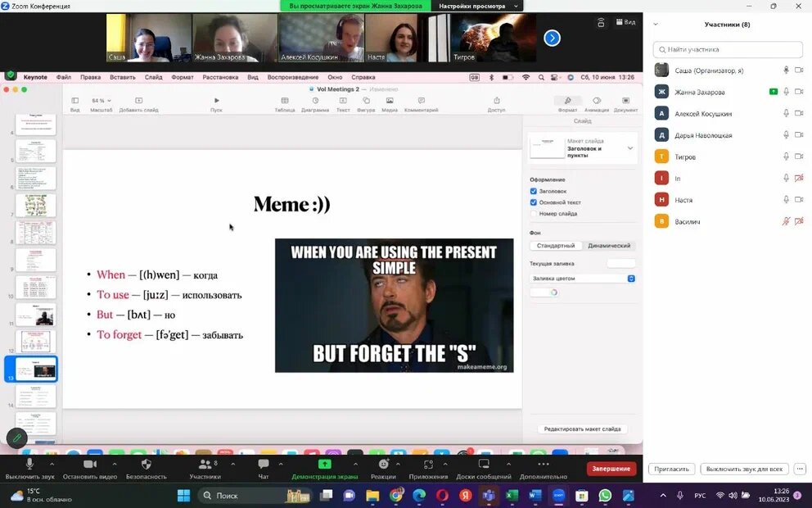Open Вид layout button in Zoom
Image resolution: width=812 pixels, height=508 pixels.
pyautogui.click(x=625, y=22)
